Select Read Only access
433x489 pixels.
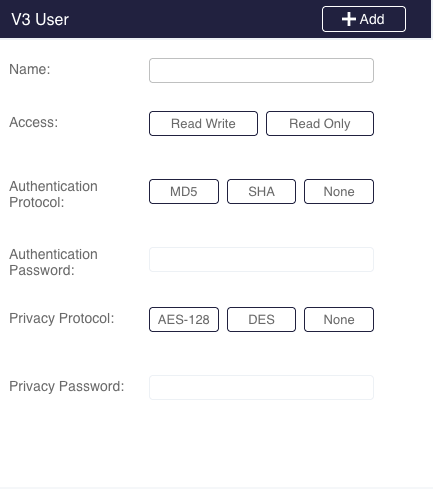click(320, 123)
